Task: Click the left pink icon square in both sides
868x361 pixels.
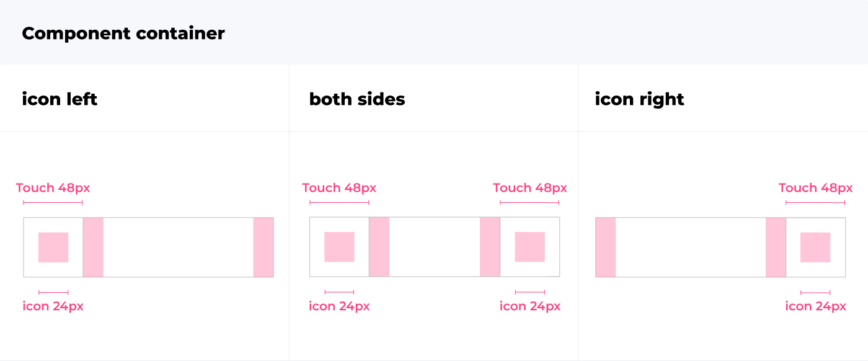Action: pyautogui.click(x=339, y=247)
